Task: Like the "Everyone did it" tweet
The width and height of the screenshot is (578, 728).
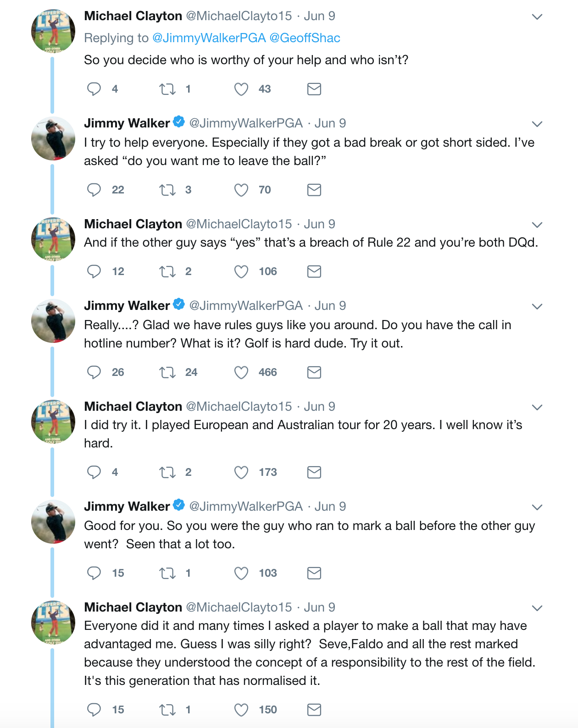Action: (x=241, y=710)
